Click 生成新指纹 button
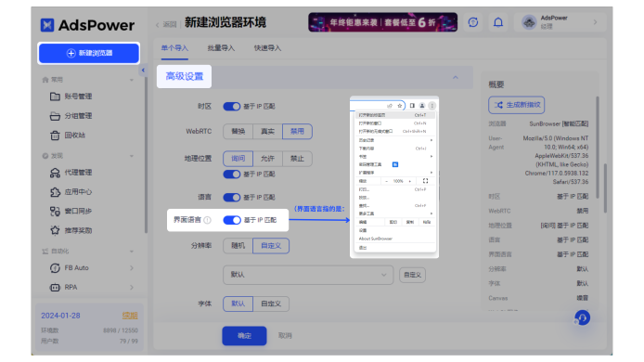644x362 pixels. point(517,105)
